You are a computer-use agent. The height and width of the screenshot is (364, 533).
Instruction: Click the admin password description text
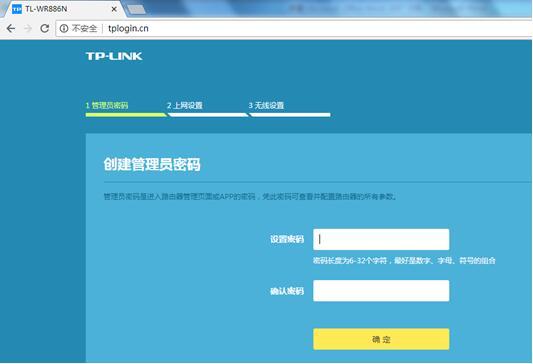click(250, 196)
